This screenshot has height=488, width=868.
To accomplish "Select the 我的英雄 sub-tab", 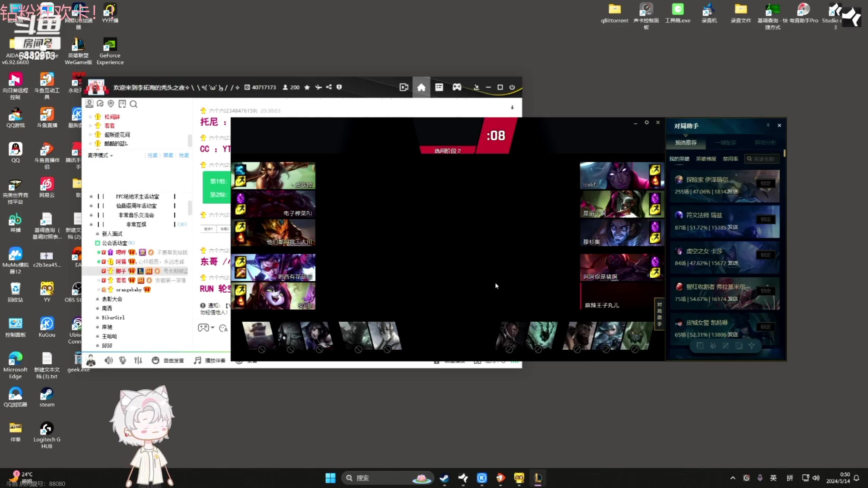I will tap(679, 159).
